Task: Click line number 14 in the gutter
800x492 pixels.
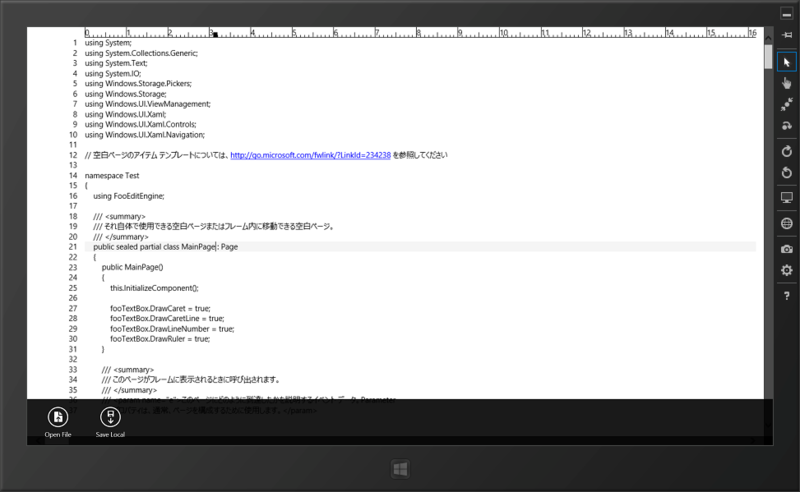Action: point(73,176)
